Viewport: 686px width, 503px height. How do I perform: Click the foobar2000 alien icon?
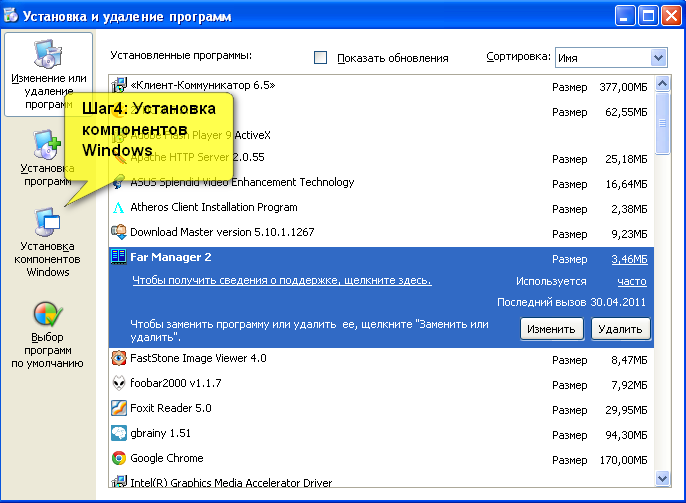click(119, 383)
